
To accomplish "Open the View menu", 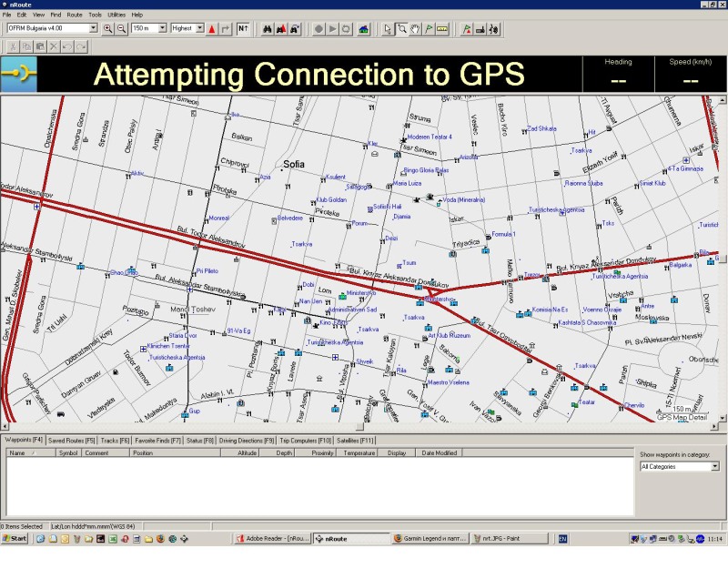I will (x=38, y=15).
